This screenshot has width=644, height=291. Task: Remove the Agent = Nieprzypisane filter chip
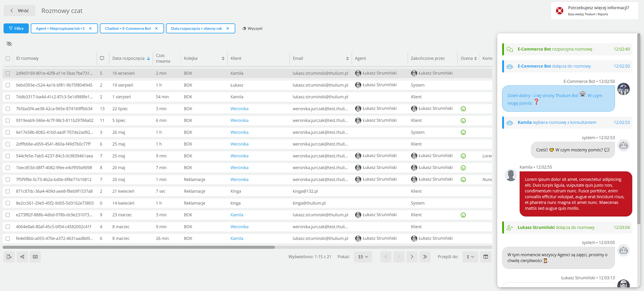(x=90, y=28)
